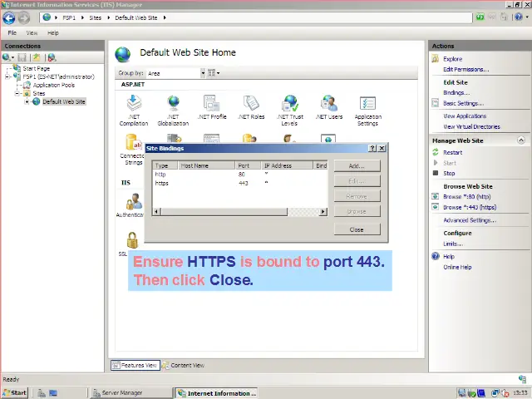Click Close in Site Bindings dialog
The image size is (532, 399).
click(x=357, y=229)
